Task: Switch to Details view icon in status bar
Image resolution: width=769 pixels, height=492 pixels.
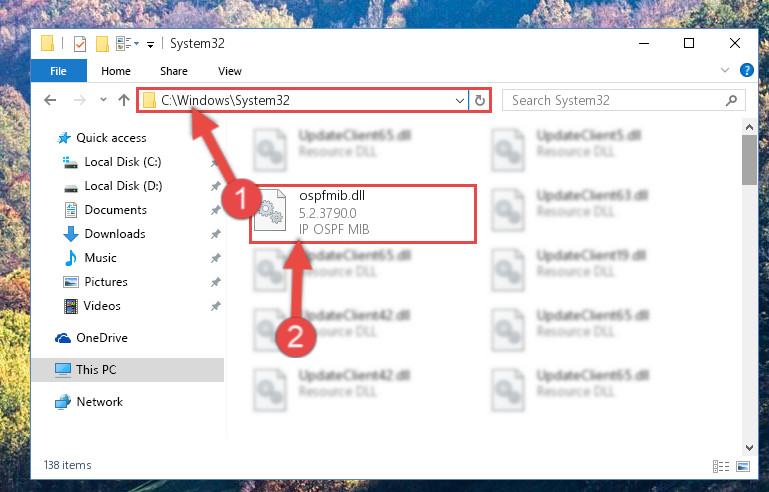Action: point(720,466)
